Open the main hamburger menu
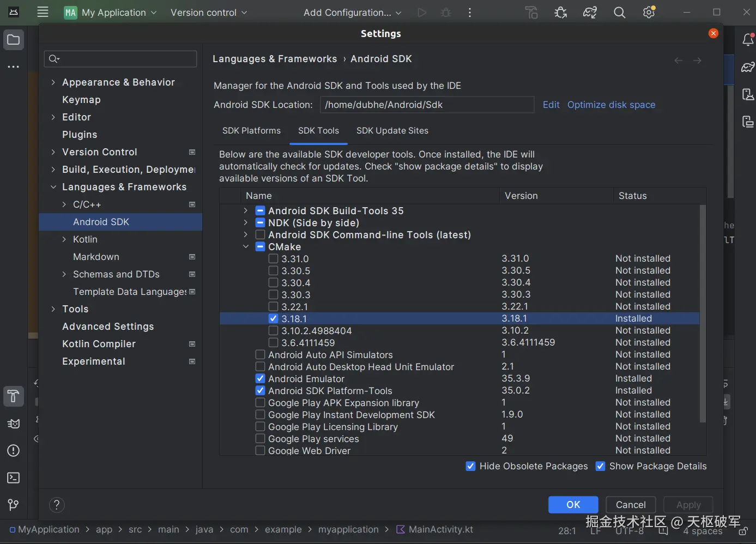Screen dimensions: 756x544 [43, 13]
